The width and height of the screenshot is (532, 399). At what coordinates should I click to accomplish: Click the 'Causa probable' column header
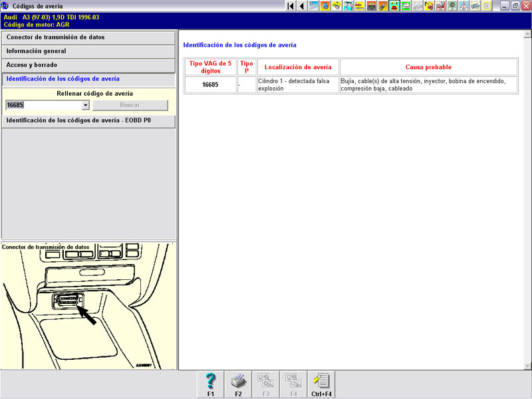[428, 67]
